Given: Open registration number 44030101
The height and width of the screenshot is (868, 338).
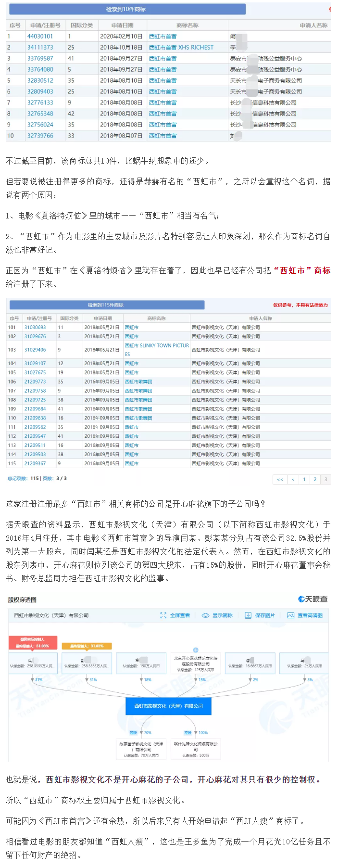Looking at the screenshot, I should [40, 36].
